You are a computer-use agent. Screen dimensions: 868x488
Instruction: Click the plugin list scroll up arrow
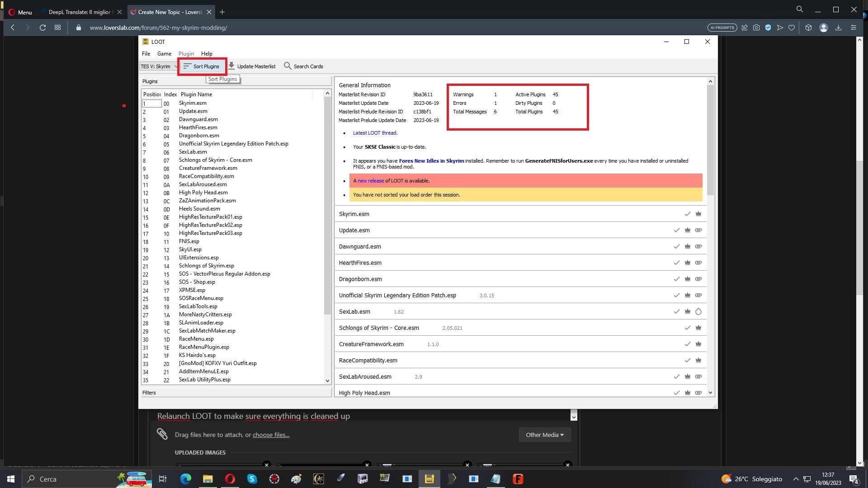(x=328, y=94)
